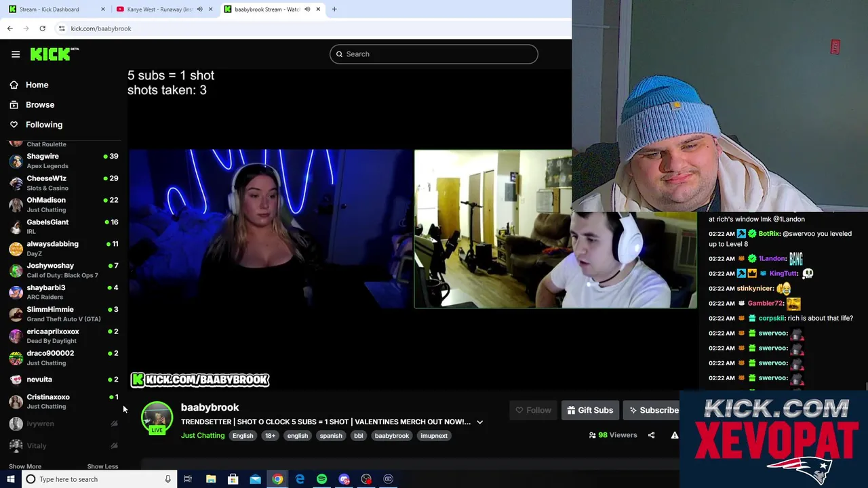
Task: Go back with browser back arrow
Action: pos(9,28)
